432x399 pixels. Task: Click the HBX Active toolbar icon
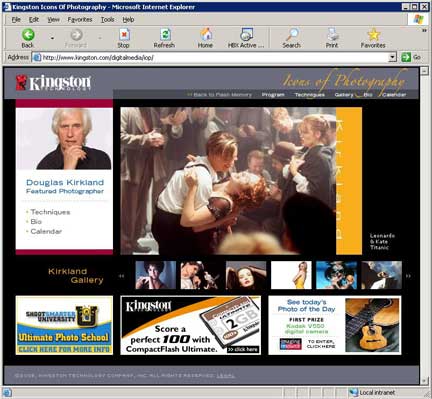tap(246, 35)
